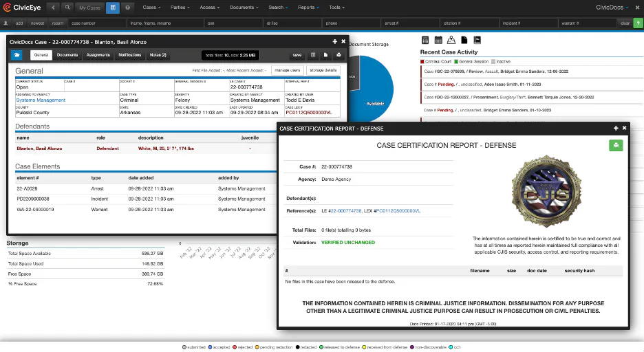Click the blue folder icon in case window

(17, 55)
